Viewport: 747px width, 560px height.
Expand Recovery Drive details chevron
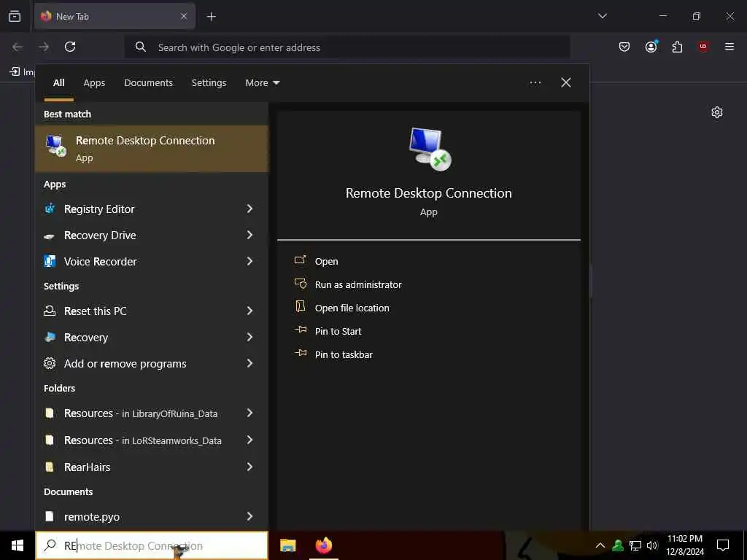click(249, 236)
